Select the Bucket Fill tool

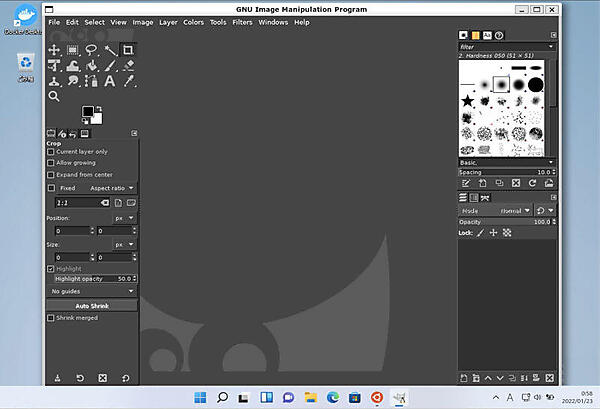90,66
